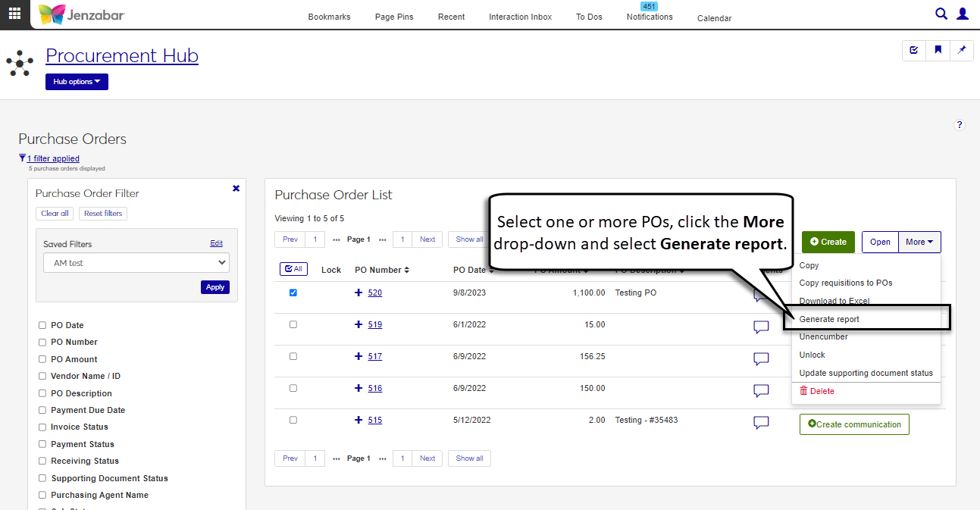This screenshot has height=510, width=980.
Task: Open the user profile icon
Action: [x=963, y=14]
